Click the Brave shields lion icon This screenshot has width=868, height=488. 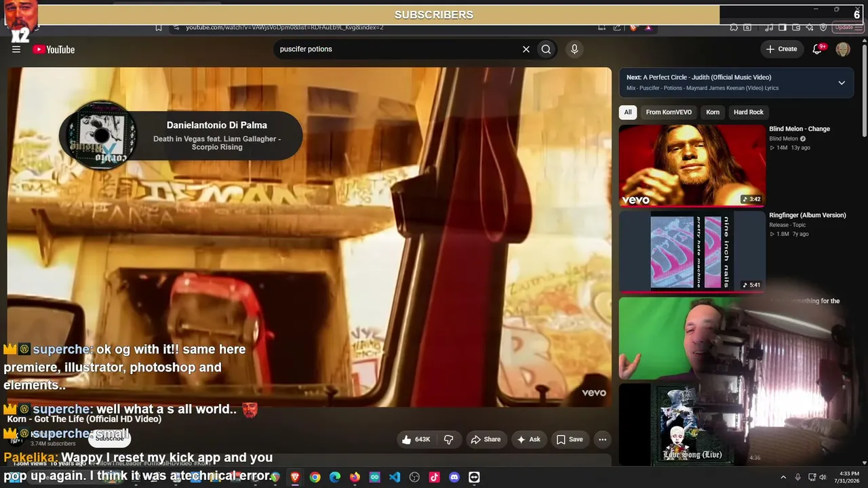[x=634, y=27]
